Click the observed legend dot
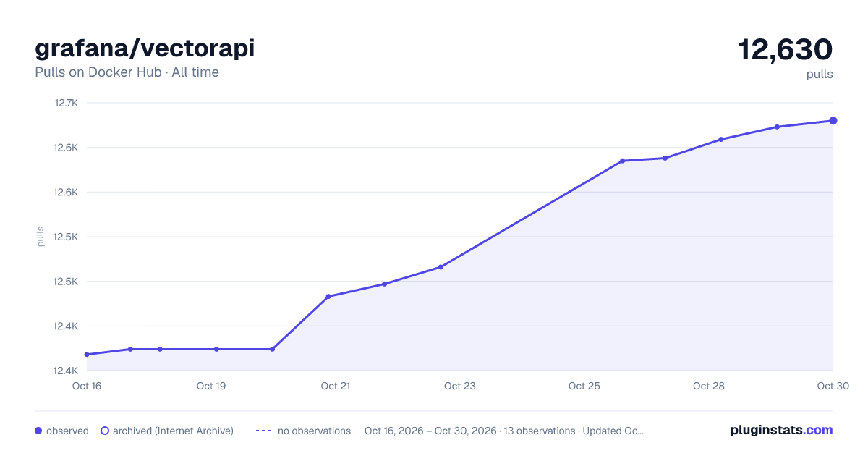 coord(38,431)
